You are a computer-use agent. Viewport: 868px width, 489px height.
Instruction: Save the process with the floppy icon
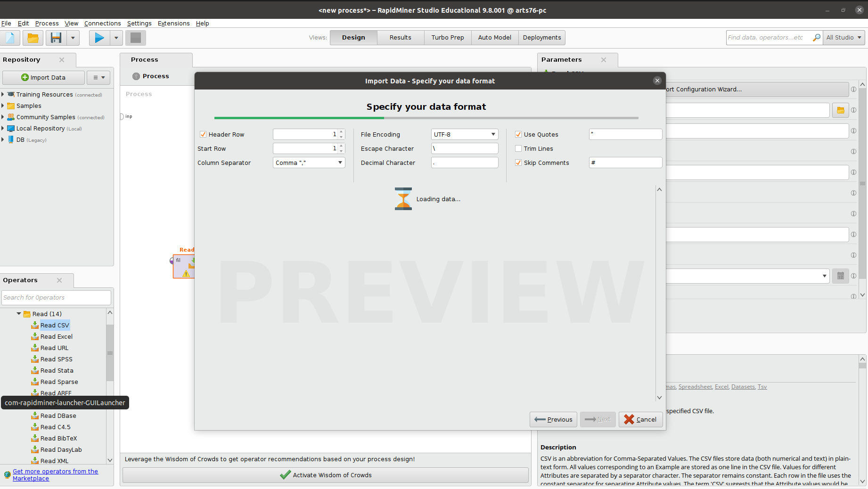[x=56, y=38]
